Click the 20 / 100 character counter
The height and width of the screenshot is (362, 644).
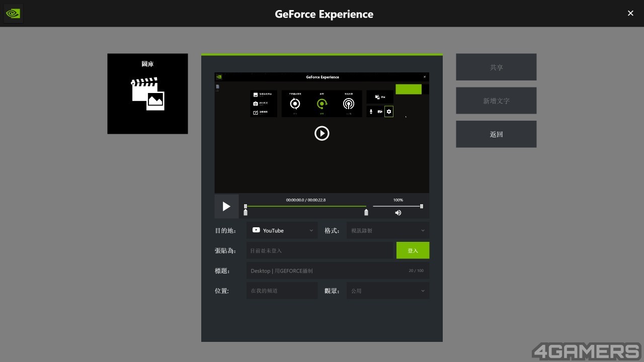(x=416, y=270)
